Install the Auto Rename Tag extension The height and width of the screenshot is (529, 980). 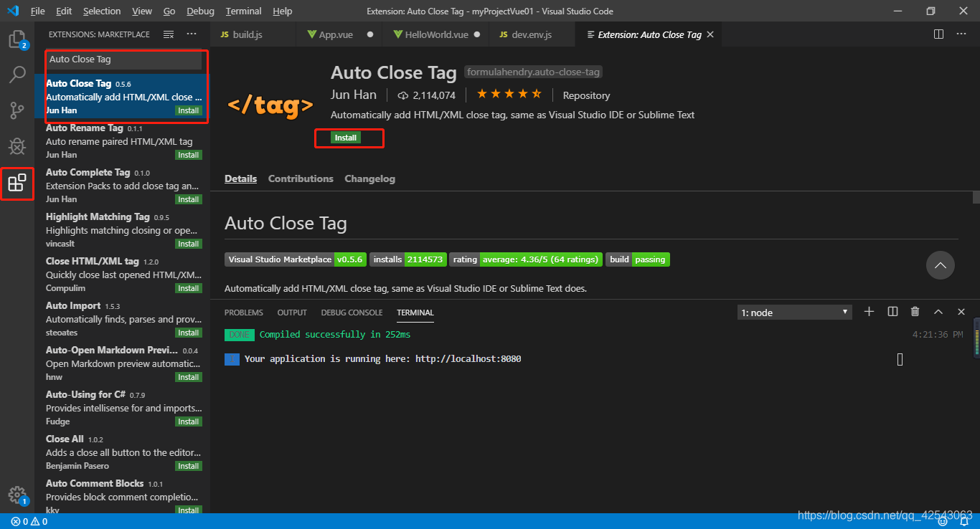188,154
